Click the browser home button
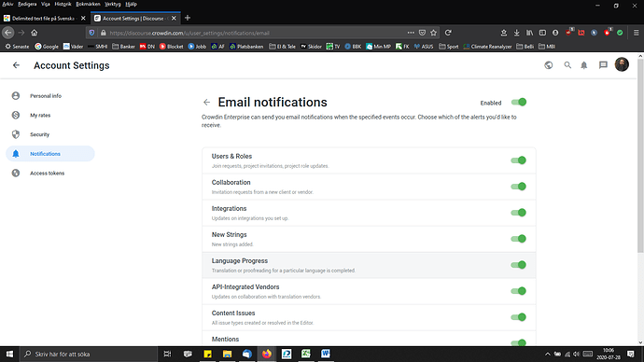The image size is (644, 362). pos(35,33)
